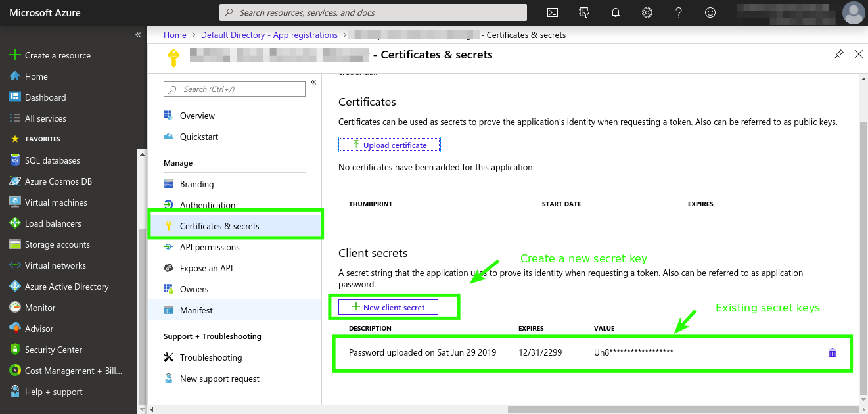This screenshot has width=868, height=414.
Task: Collapse the left portal sidebar
Action: tap(138, 35)
